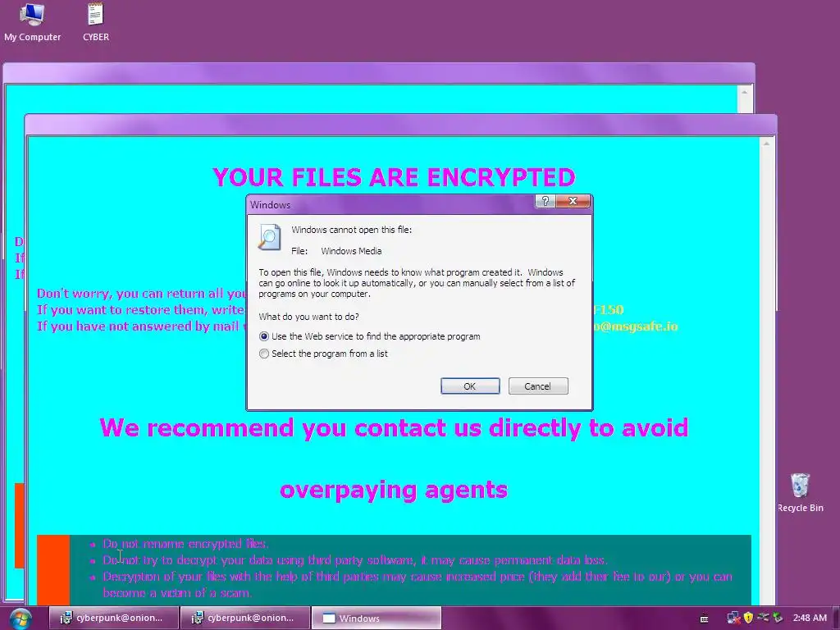Click the taskbar clock showing 2:48 AM
The height and width of the screenshot is (630, 840).
point(810,619)
